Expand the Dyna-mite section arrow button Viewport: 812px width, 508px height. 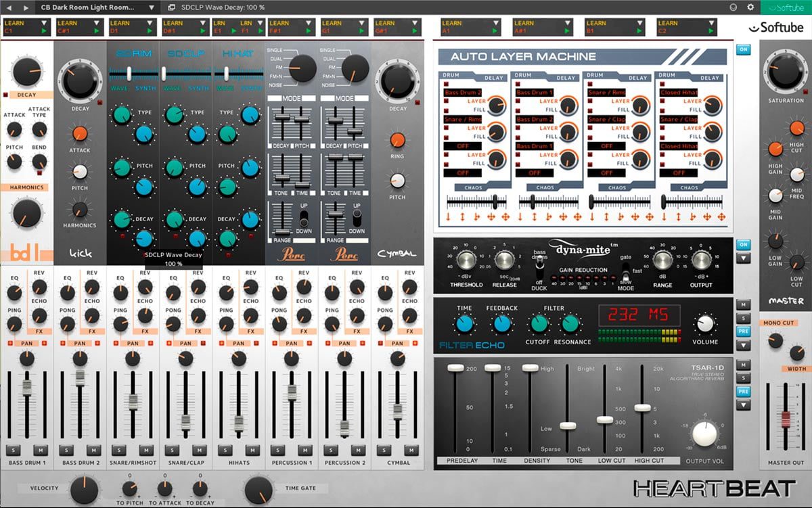click(744, 258)
